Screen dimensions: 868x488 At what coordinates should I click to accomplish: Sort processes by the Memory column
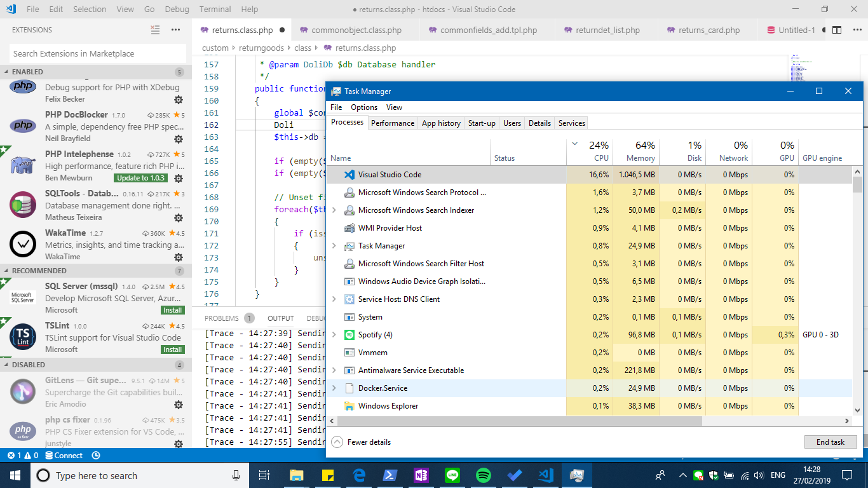pyautogui.click(x=635, y=151)
